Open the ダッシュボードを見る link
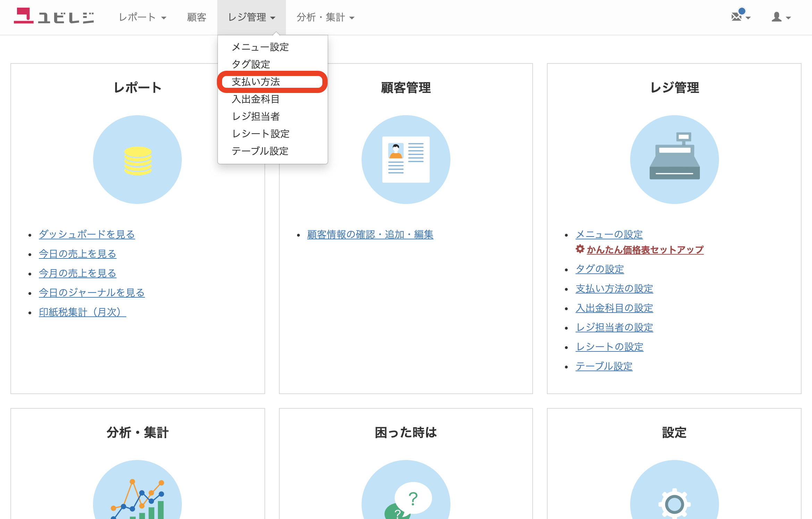 point(87,235)
